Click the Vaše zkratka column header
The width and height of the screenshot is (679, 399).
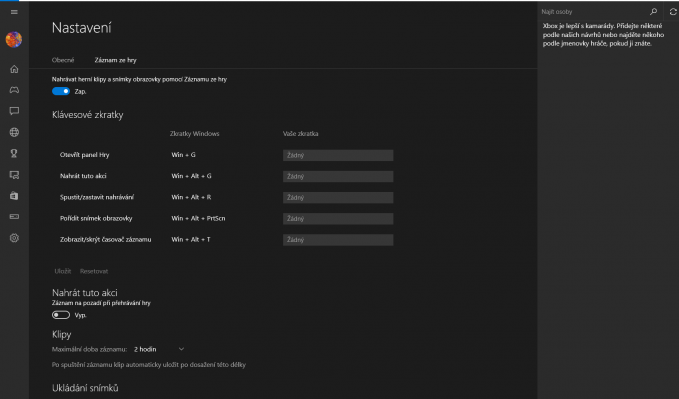click(301, 133)
